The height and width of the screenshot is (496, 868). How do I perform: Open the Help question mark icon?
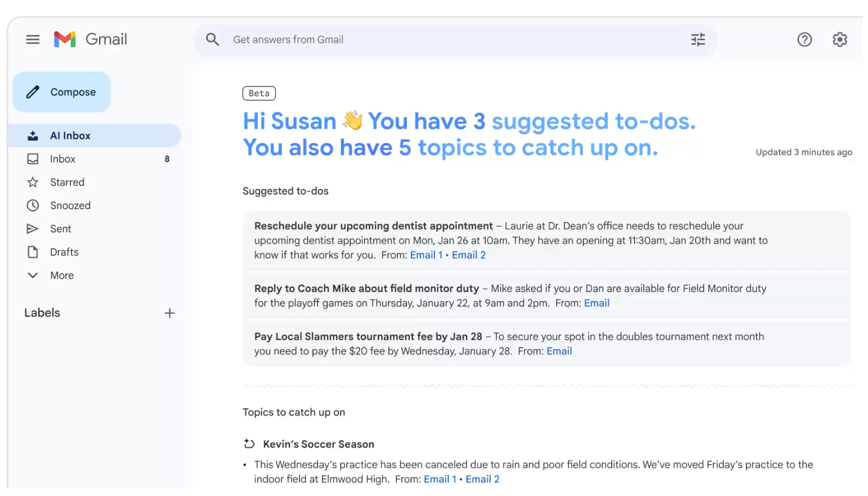pos(804,39)
